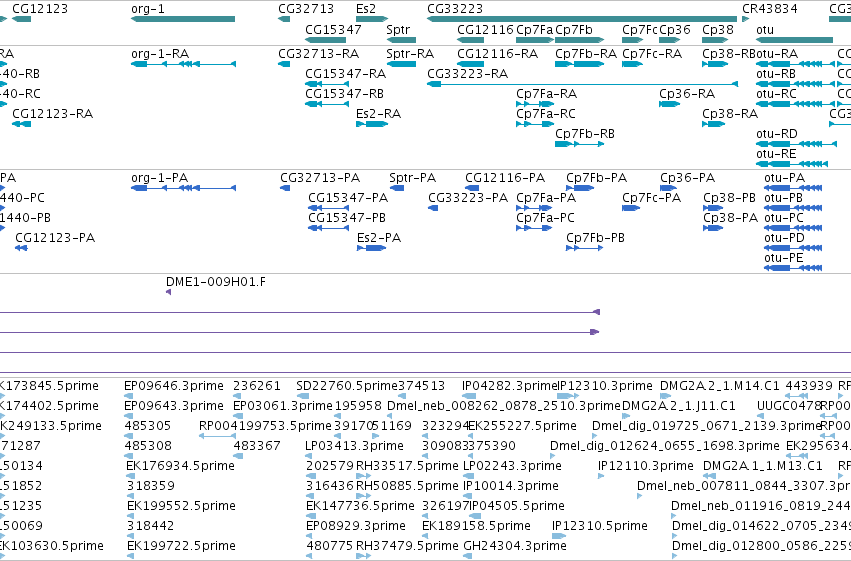This screenshot has height=561, width=851.
Task: Select the Sptr-RA transcript label
Action: click(410, 54)
